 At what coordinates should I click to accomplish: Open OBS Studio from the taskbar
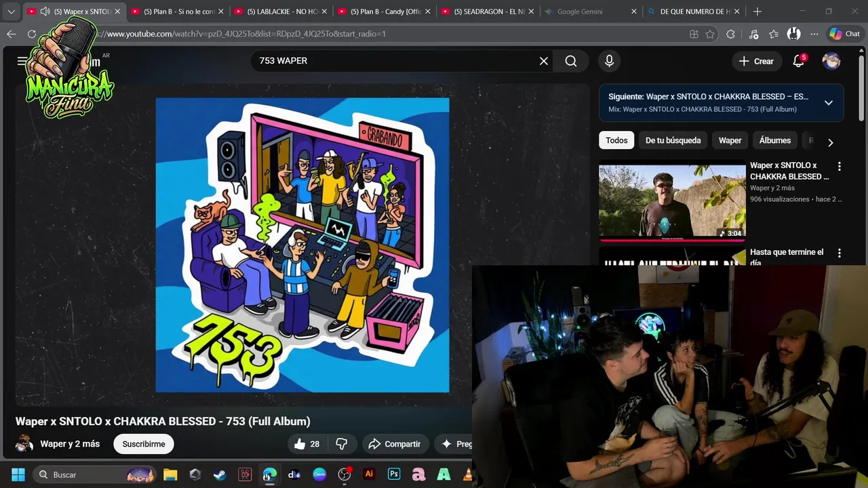tap(344, 474)
